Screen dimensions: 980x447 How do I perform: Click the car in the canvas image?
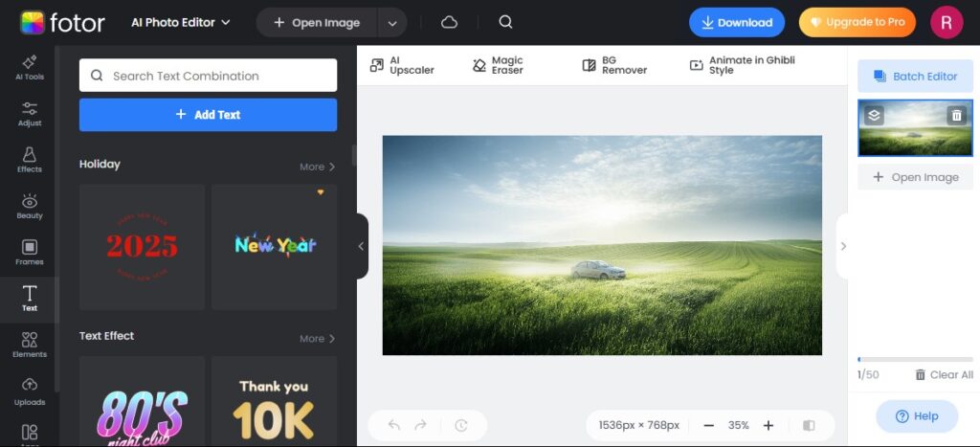[x=598, y=270]
